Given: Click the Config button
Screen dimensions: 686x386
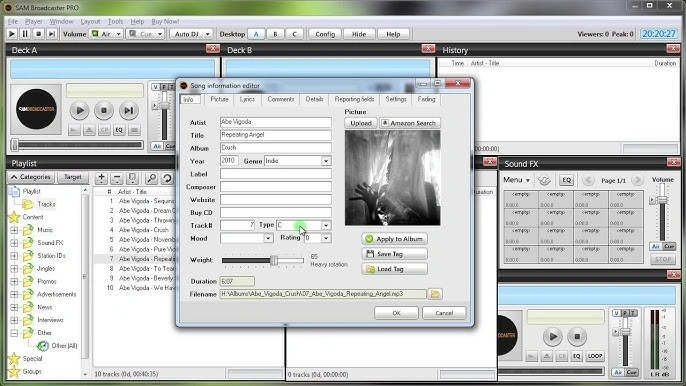Looking at the screenshot, I should [325, 34].
